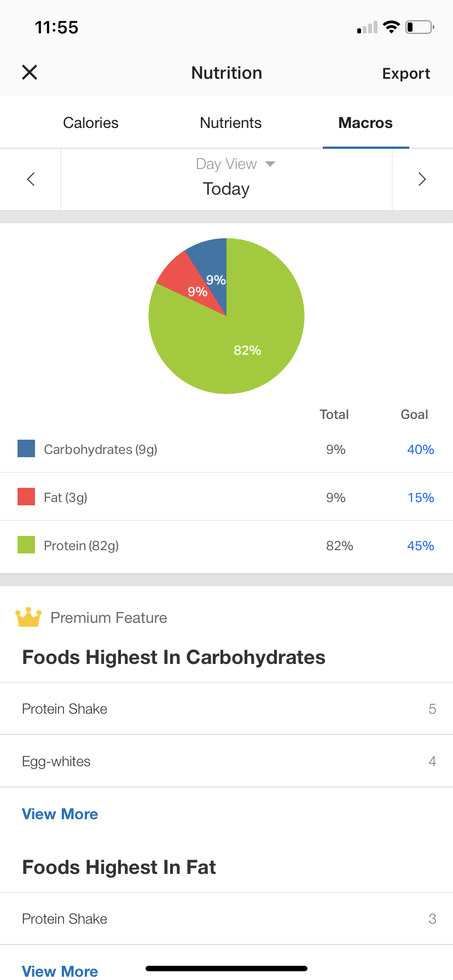Open View More under Foods Highest In Fat

point(60,971)
